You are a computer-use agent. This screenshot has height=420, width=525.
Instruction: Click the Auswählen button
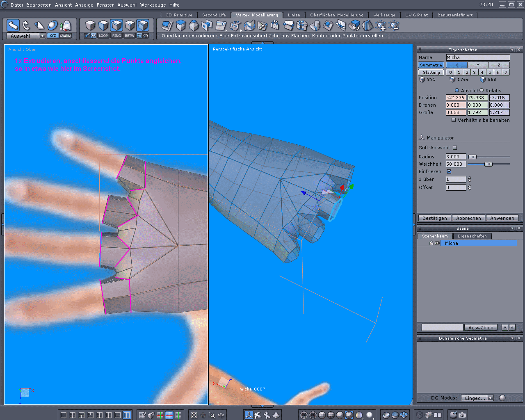(481, 328)
